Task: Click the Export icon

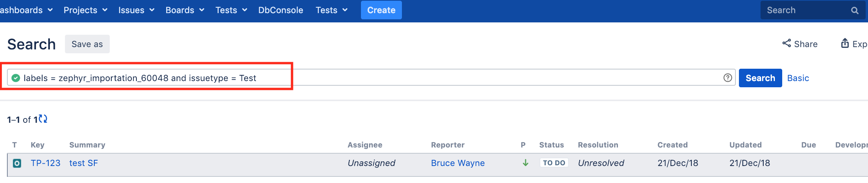Action: (x=845, y=43)
